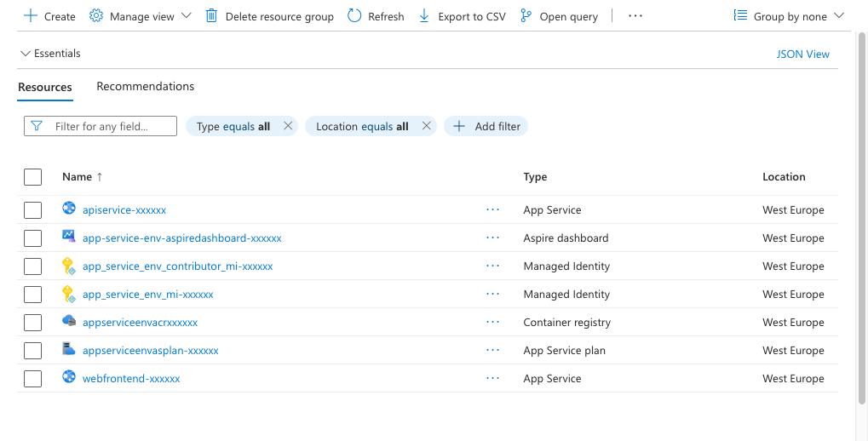The image size is (868, 441).
Task: Click the Delete resource group trash icon
Action: (x=212, y=16)
